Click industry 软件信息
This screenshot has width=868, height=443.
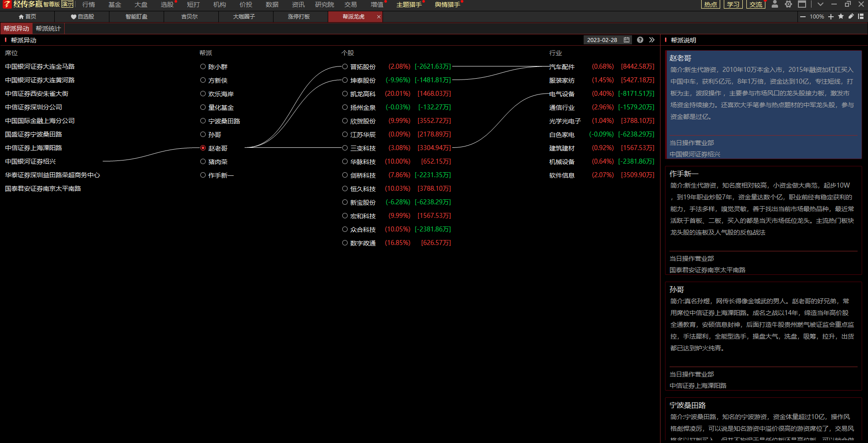(562, 175)
